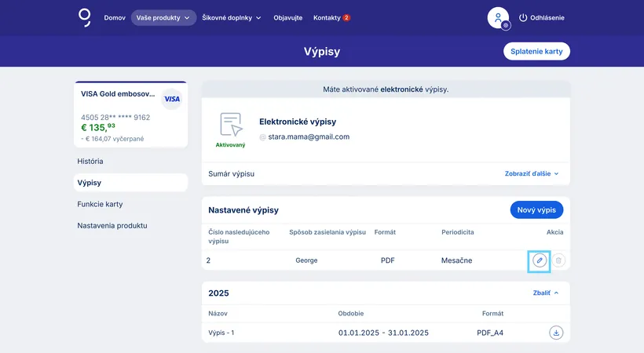Click the settings badge on profile avatar
The width and height of the screenshot is (644, 353).
pos(506,25)
